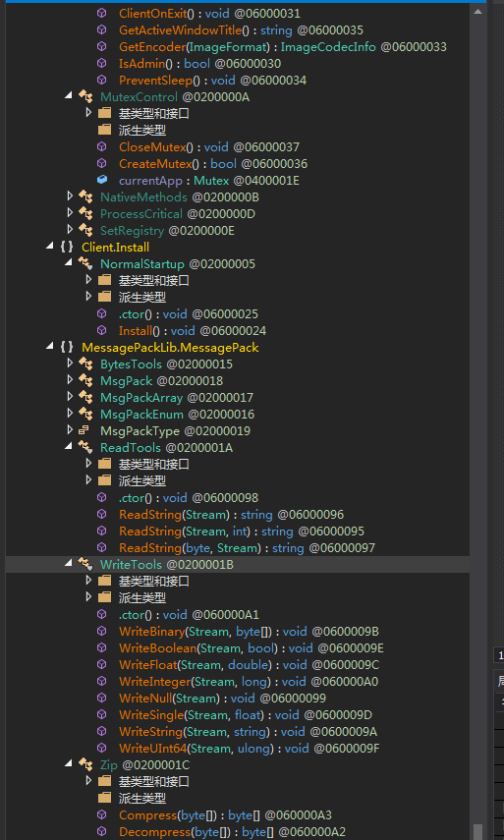Expand the ProcessCritical class node
Screen dimensions: 504x840
tap(70, 213)
